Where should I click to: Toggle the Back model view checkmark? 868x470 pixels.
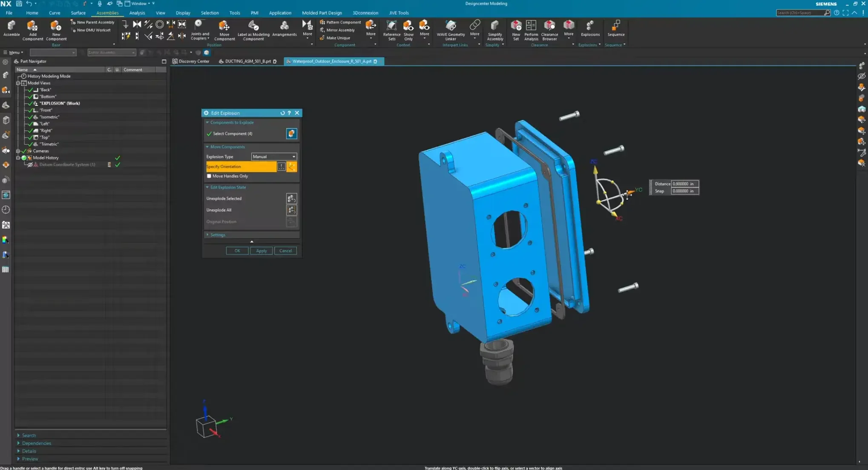click(x=30, y=90)
